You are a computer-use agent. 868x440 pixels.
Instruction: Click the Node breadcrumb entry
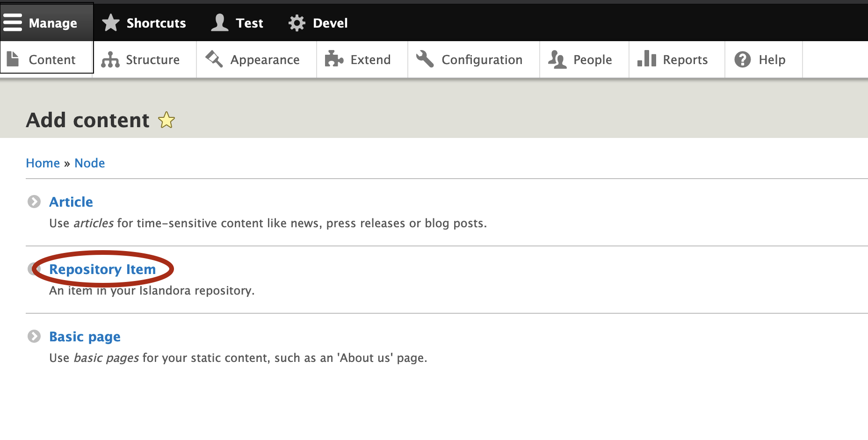[90, 163]
